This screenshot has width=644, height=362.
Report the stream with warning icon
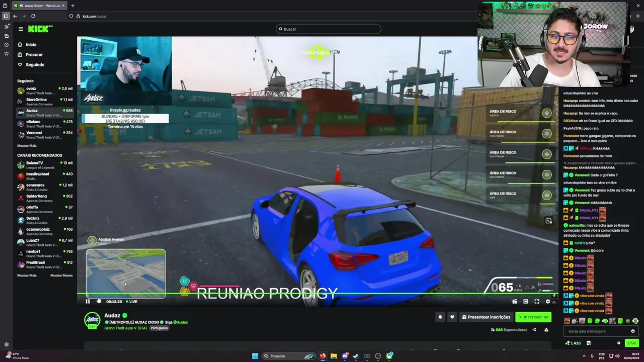(x=546, y=330)
